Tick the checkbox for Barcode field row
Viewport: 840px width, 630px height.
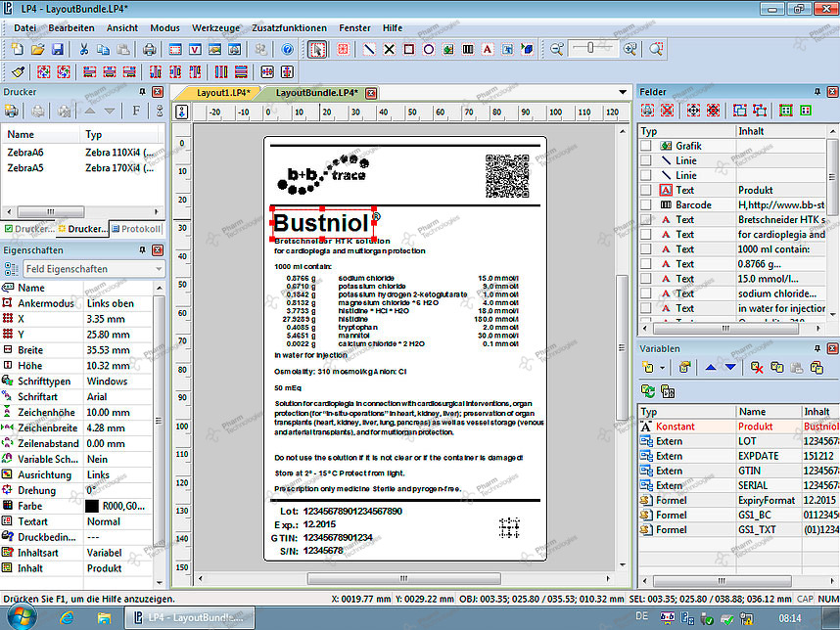tap(646, 205)
